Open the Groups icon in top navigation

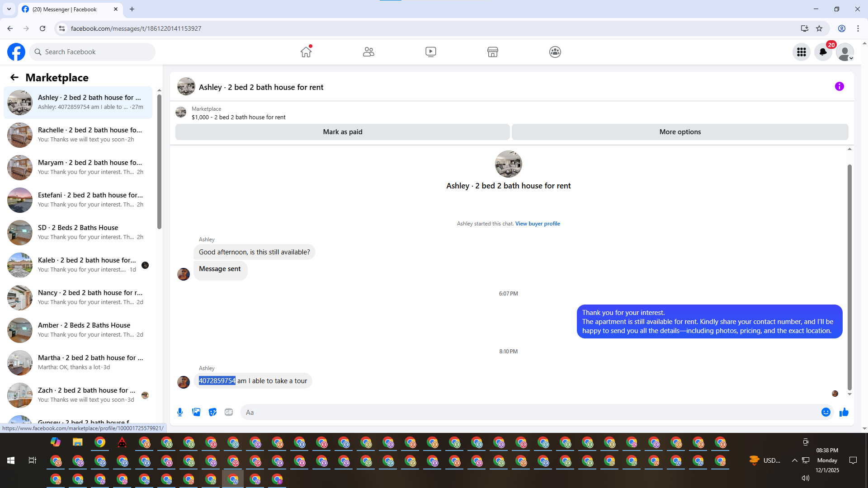pyautogui.click(x=555, y=52)
